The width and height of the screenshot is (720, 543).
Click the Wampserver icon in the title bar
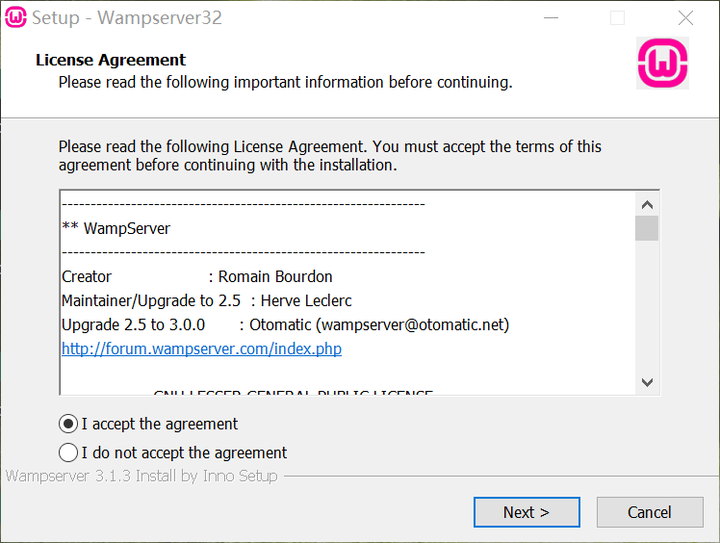[x=16, y=18]
